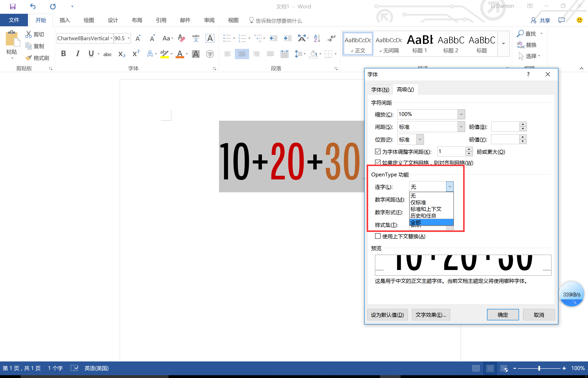
Task: Open 文字效果(E)... text effects button
Action: (431, 315)
